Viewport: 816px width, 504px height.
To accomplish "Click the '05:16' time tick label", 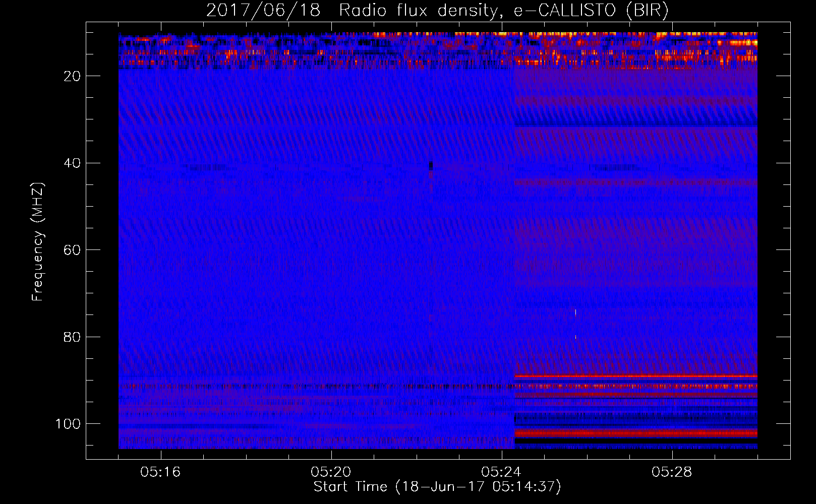I will (160, 472).
